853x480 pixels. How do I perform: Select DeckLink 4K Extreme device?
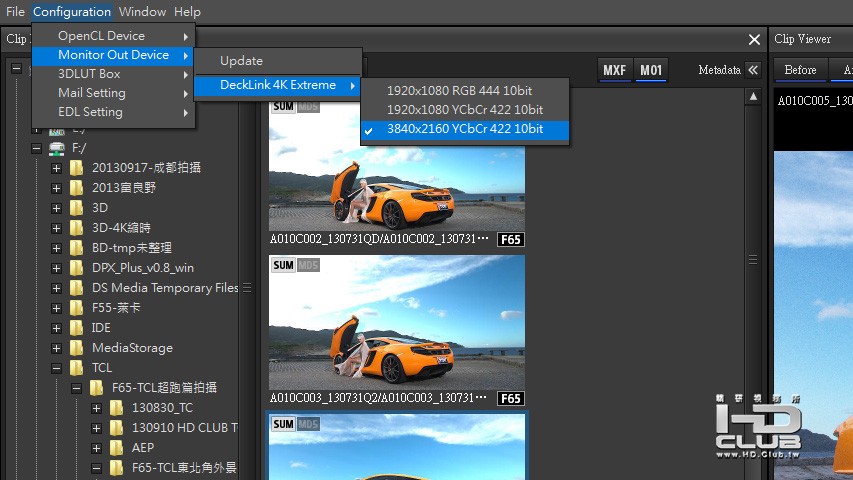(x=277, y=85)
